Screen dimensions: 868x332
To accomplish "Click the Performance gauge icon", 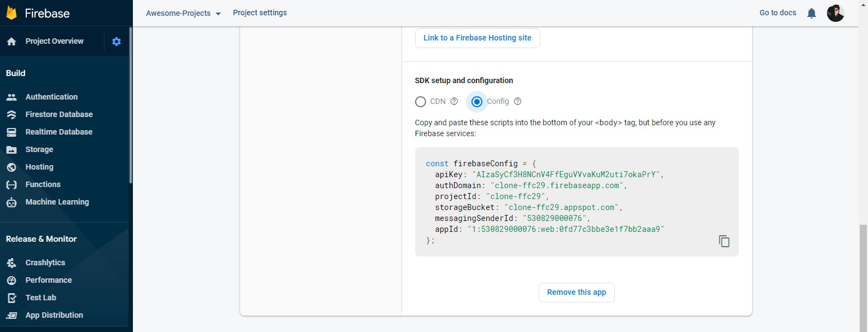I will pos(11,281).
